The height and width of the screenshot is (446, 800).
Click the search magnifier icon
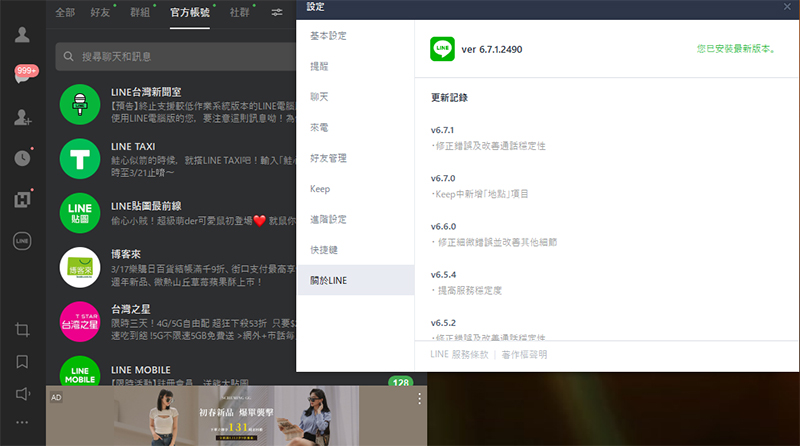68,56
